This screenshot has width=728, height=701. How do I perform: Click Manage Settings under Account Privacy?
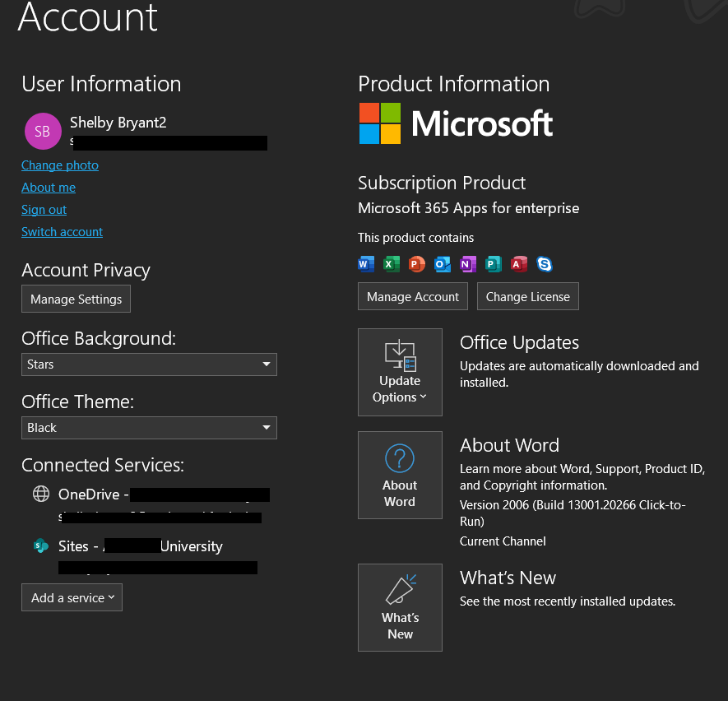[77, 299]
